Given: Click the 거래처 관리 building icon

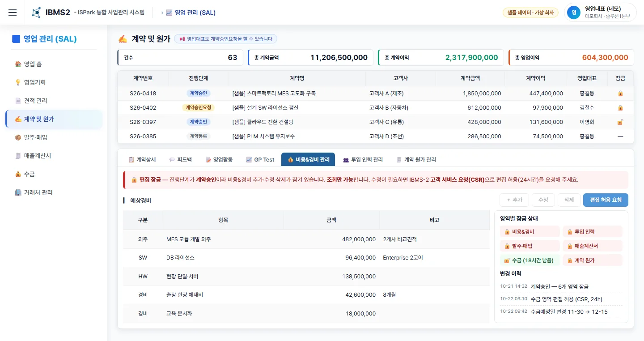Looking at the screenshot, I should (x=18, y=192).
